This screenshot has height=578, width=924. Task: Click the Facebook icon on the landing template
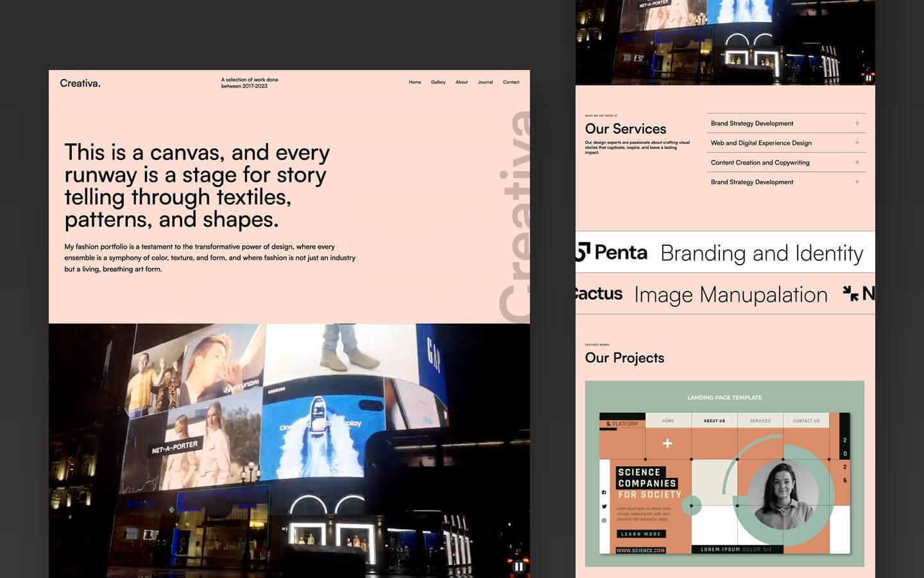(x=604, y=493)
